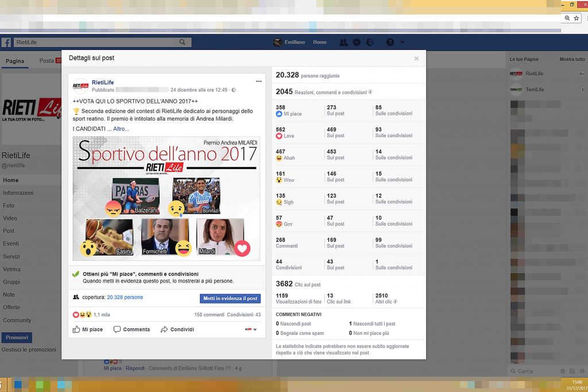Open friend requests icon in top bar
Image resolution: width=588 pixels, height=392 pixels.
[x=343, y=42]
